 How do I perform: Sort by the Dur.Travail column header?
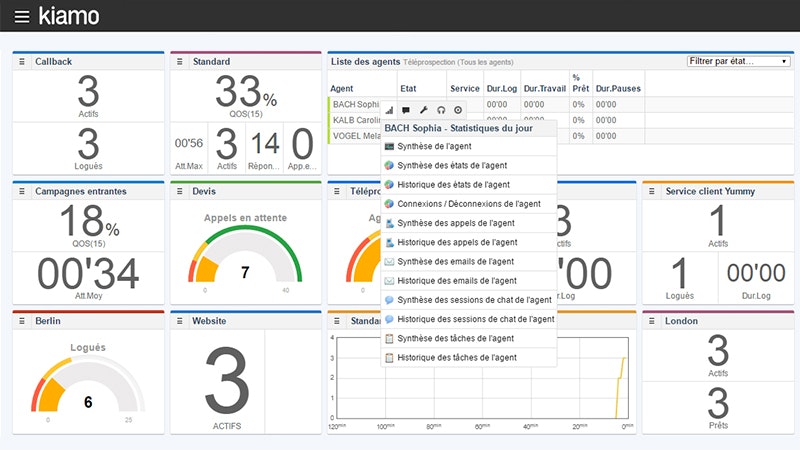[x=545, y=89]
